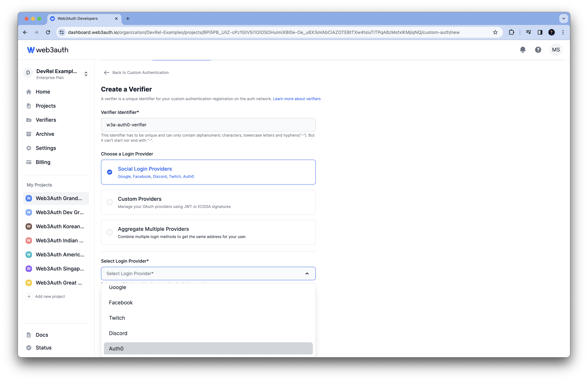This screenshot has width=588, height=381.
Task: Open the Web3Auth Grand project
Action: pos(56,198)
